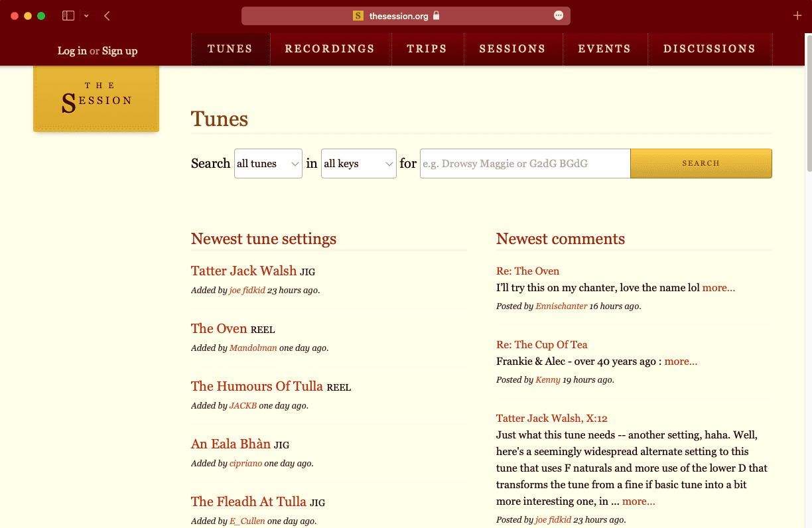Click The Session ticket logo
812x528 pixels.
96,98
